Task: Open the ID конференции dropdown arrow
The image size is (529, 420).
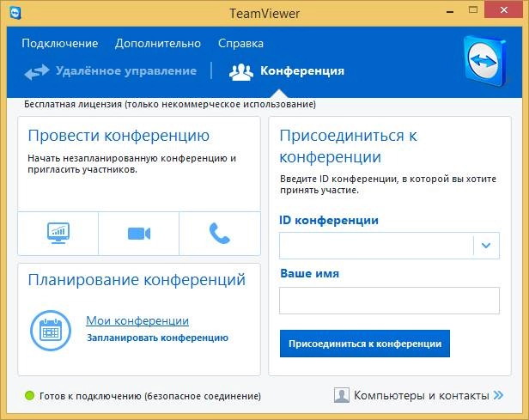Action: [x=486, y=246]
